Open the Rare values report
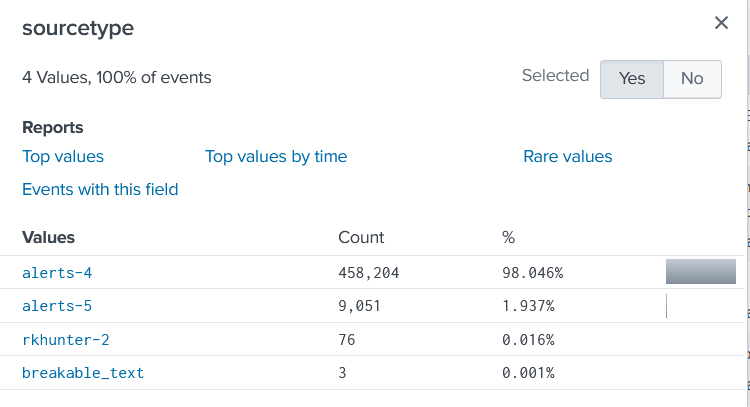 tap(567, 157)
